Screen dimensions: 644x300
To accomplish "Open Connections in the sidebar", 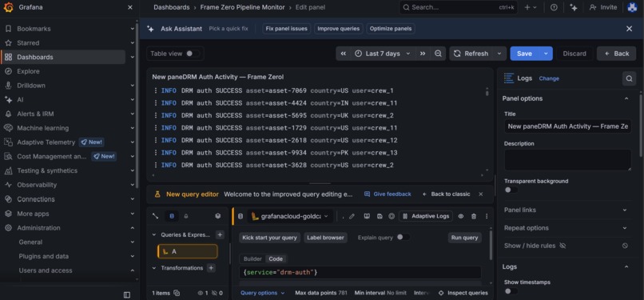I will tap(36, 199).
